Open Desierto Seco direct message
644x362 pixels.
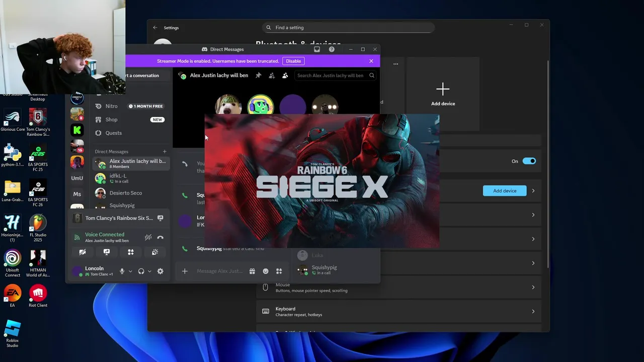[131, 193]
